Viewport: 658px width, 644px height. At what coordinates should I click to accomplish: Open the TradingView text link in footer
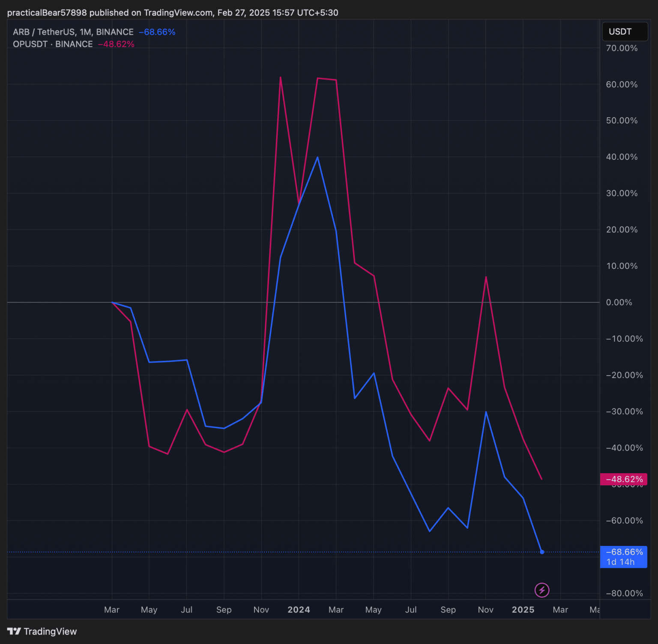(50, 631)
